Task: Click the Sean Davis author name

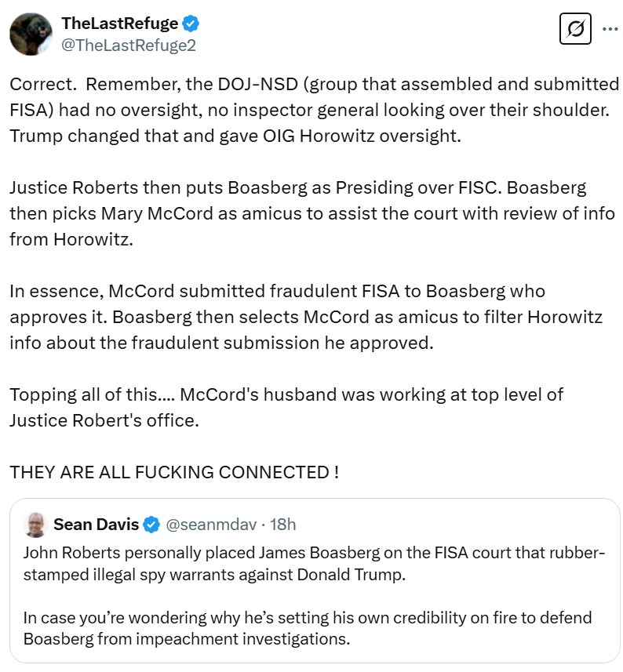Action: click(x=96, y=525)
